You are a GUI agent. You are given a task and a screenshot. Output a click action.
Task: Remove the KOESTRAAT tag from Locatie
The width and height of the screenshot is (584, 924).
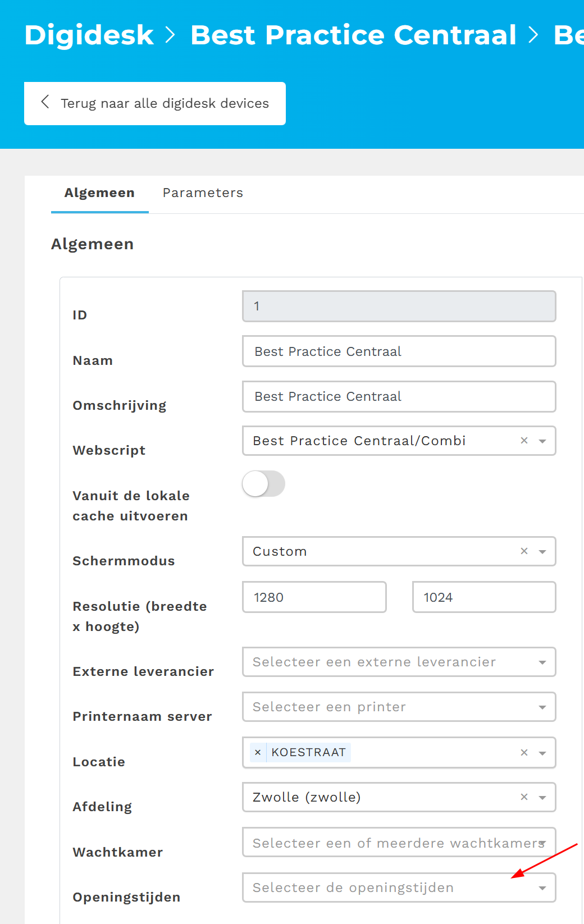258,752
